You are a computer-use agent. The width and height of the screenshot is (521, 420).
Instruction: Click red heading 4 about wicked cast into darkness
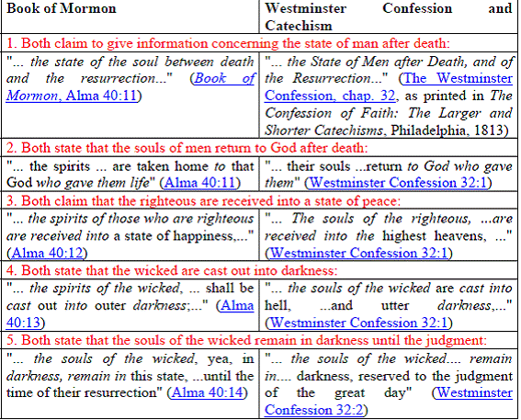(172, 270)
